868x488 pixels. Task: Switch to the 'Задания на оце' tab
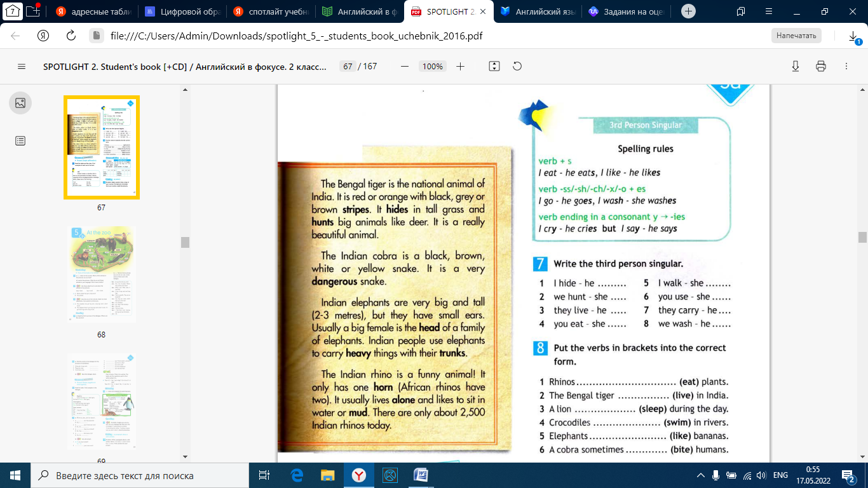pos(626,11)
